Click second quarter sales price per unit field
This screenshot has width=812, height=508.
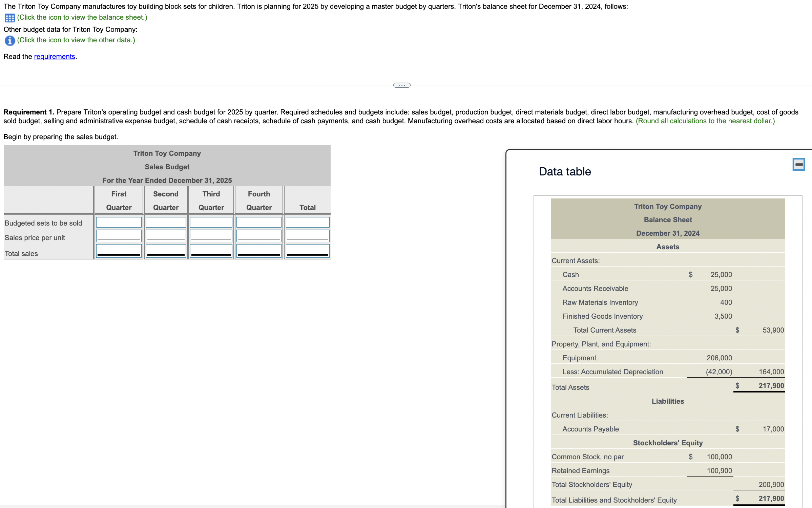point(166,236)
